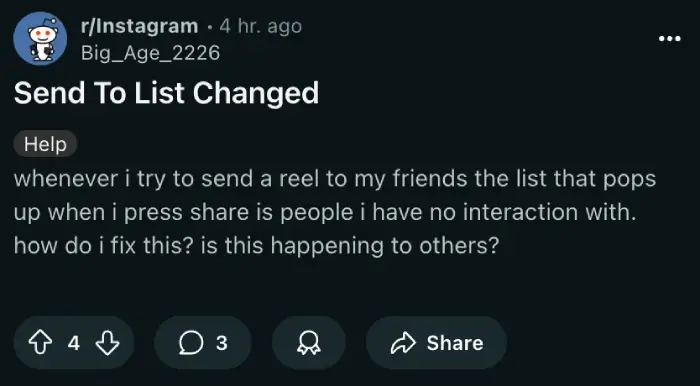The height and width of the screenshot is (386, 700).
Task: Click the text line 'how do i fix this?'
Action: tap(256, 246)
